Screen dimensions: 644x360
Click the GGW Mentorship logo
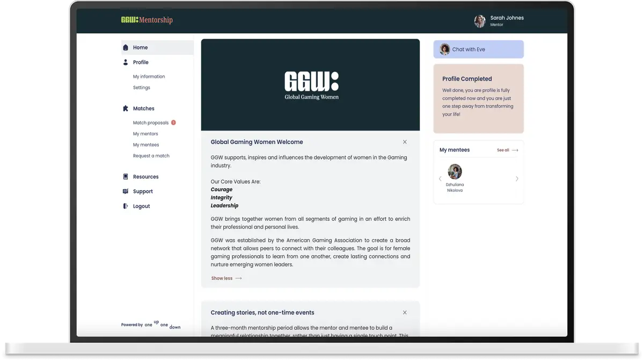(x=147, y=20)
